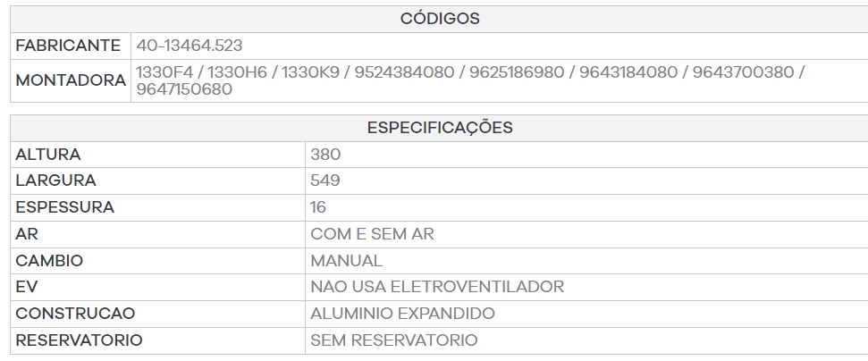
Task: Click the MANUAL value in CAMBIO row
Action: coord(347,261)
